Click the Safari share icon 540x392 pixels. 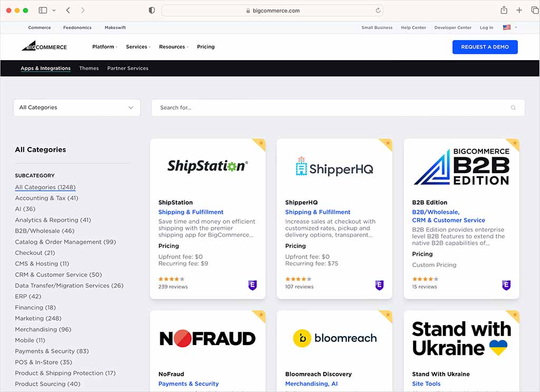504,10
